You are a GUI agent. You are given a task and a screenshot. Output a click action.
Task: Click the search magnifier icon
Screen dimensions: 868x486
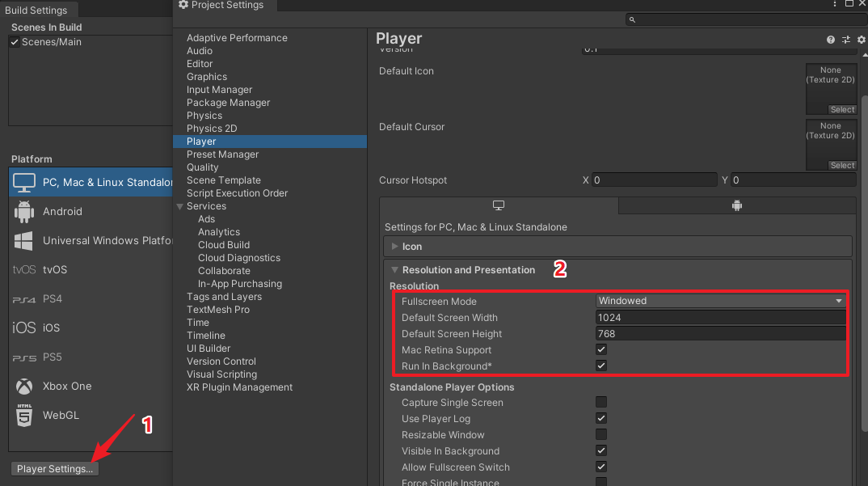coord(632,19)
